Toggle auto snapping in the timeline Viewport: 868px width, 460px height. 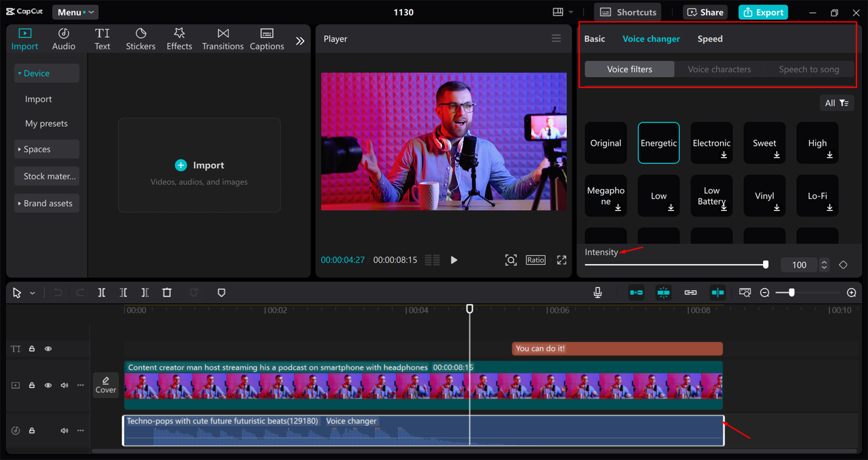(663, 293)
